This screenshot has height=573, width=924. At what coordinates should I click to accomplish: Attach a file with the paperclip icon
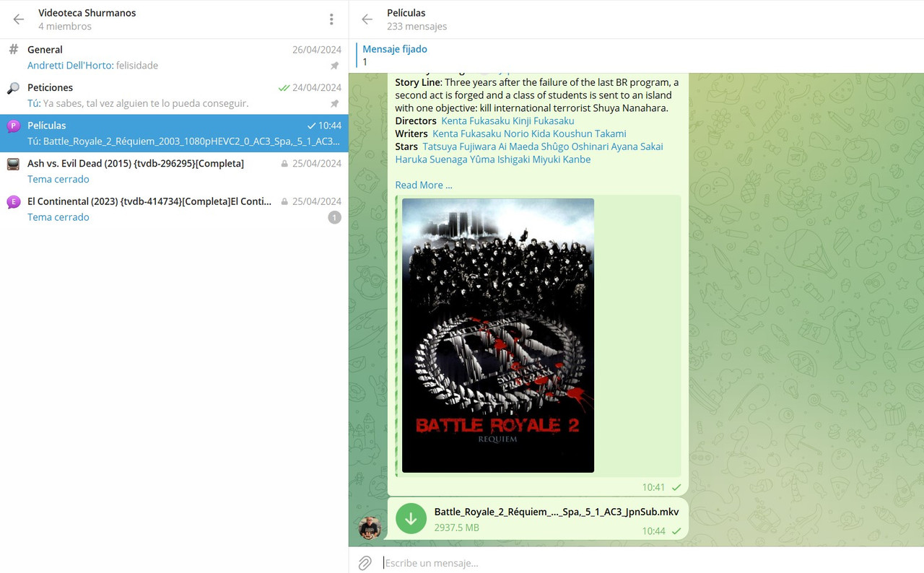coord(365,563)
